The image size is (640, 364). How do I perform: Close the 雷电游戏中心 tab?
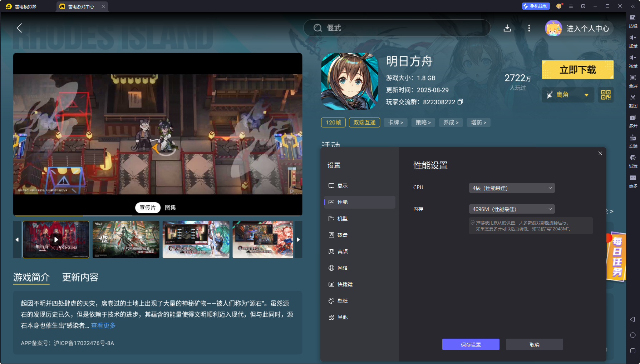[x=103, y=6]
